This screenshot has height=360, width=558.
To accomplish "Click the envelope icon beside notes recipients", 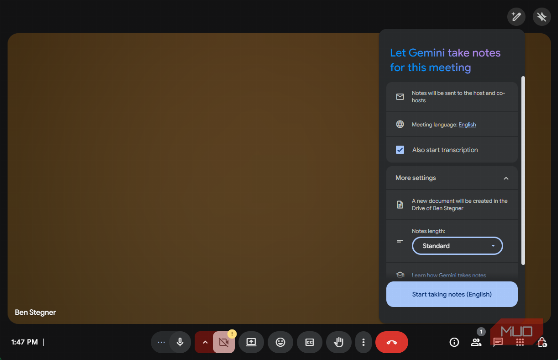I will pos(400,97).
